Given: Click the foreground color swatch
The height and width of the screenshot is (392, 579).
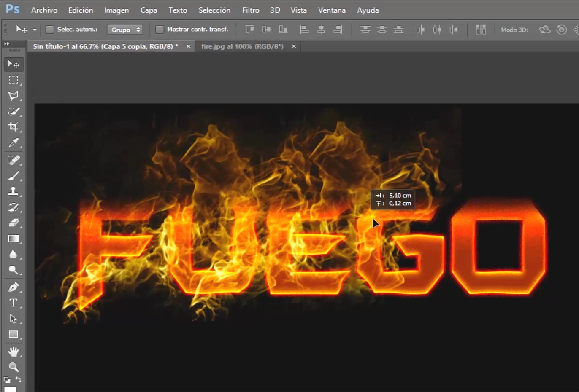Looking at the screenshot, I should 10,389.
